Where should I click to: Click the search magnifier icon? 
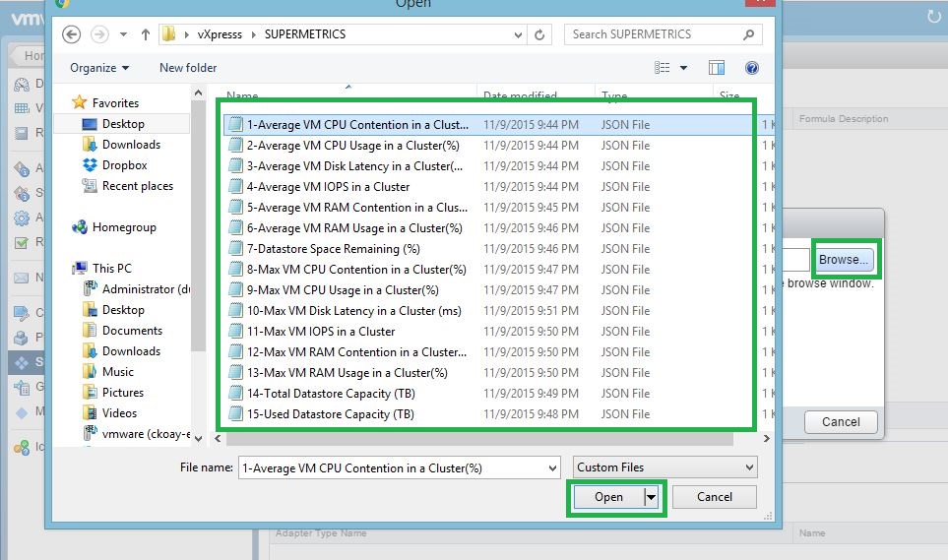click(749, 34)
